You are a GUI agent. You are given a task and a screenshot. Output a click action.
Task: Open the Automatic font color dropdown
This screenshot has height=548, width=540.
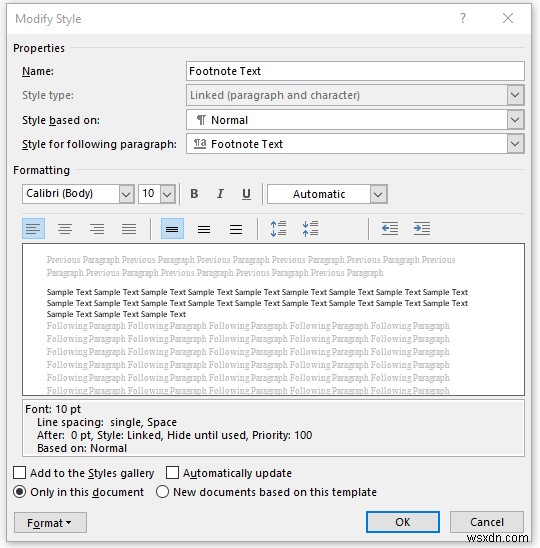click(x=378, y=194)
